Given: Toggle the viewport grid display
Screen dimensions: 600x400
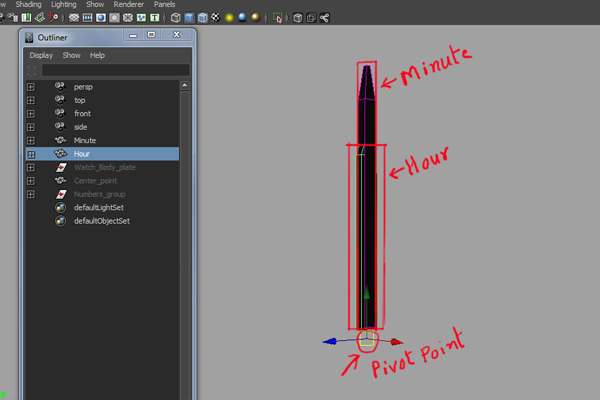Looking at the screenshot, I should pyautogui.click(x=74, y=18).
